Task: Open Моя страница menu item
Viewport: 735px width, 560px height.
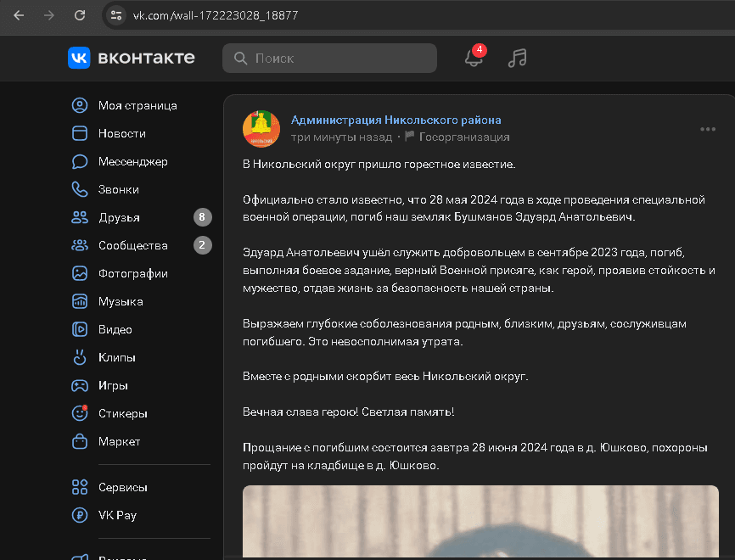Action: click(x=137, y=105)
